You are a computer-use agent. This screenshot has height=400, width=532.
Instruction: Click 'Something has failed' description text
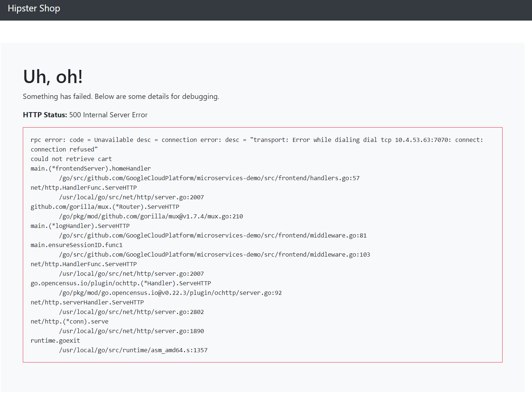121,96
